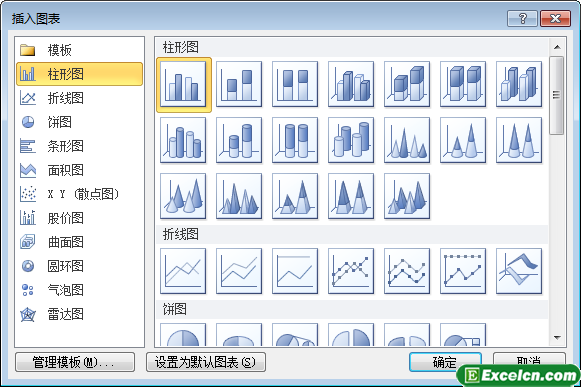Screen dimensions: 581x387
Task: Pick the 100% stacked cylinder chart
Action: tap(295, 140)
